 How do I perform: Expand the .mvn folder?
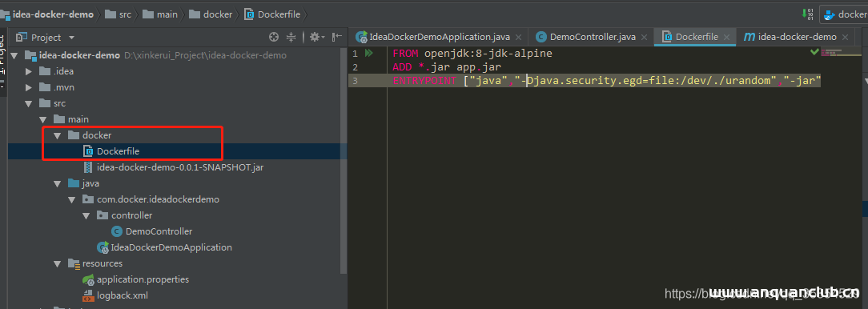tap(29, 87)
